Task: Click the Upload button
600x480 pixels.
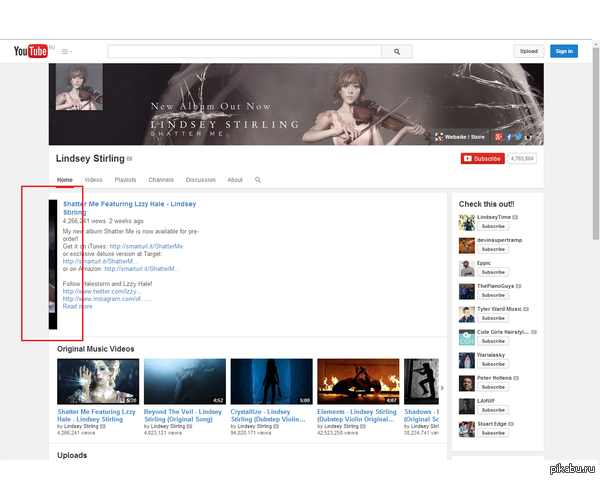Action: pos(528,51)
